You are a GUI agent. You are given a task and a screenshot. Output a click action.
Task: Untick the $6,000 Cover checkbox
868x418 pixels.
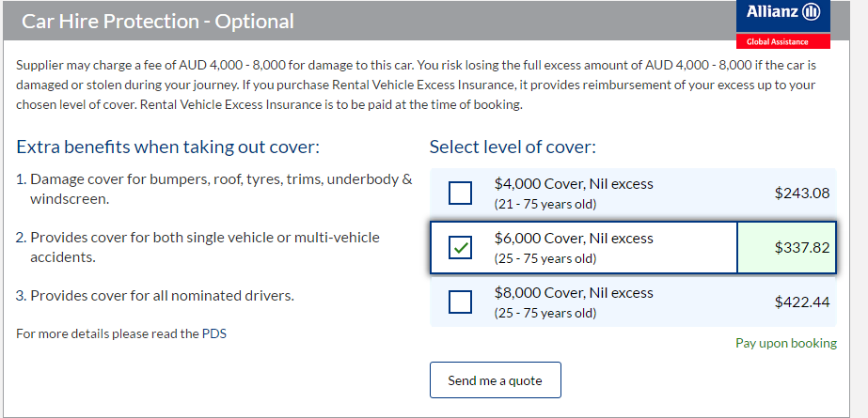tap(461, 248)
